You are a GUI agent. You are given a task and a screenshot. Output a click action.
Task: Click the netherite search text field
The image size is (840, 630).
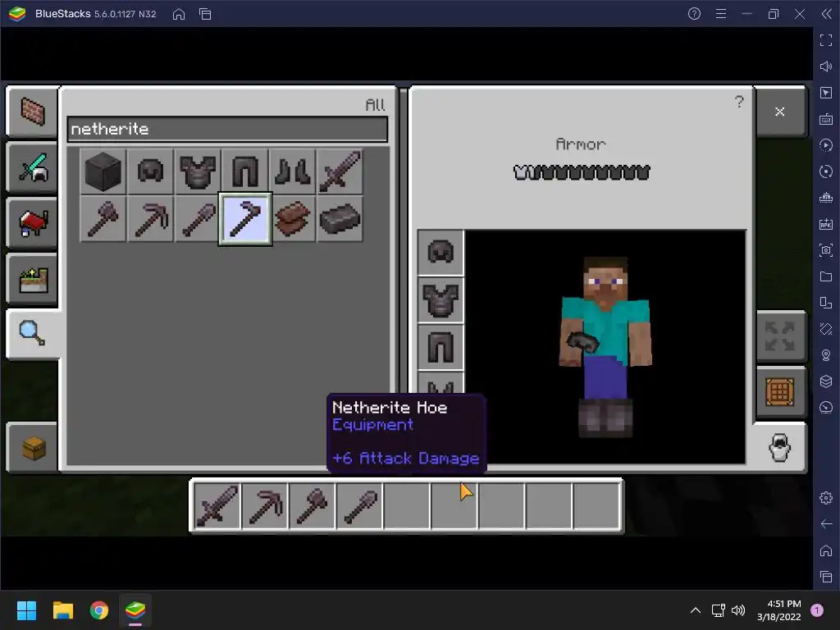point(227,129)
